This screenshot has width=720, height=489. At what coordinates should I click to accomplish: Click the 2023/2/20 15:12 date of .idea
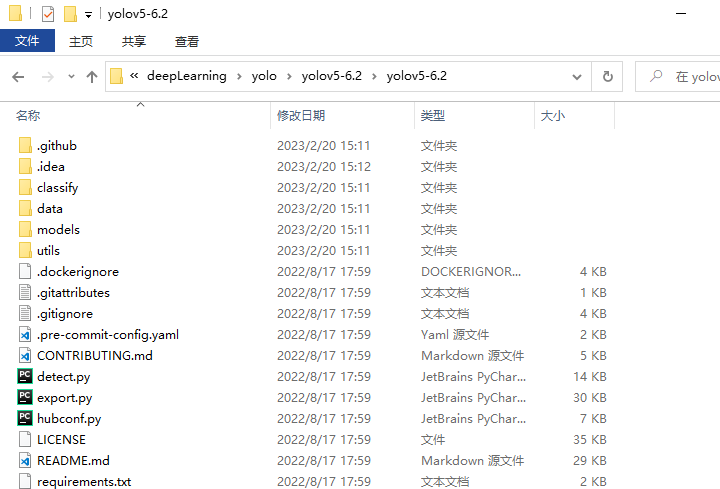324,167
